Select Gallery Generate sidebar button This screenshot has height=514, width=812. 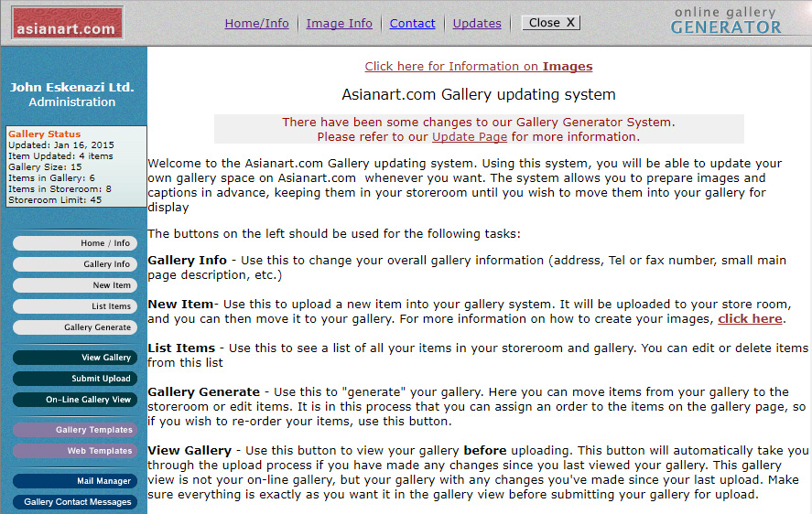tap(75, 327)
